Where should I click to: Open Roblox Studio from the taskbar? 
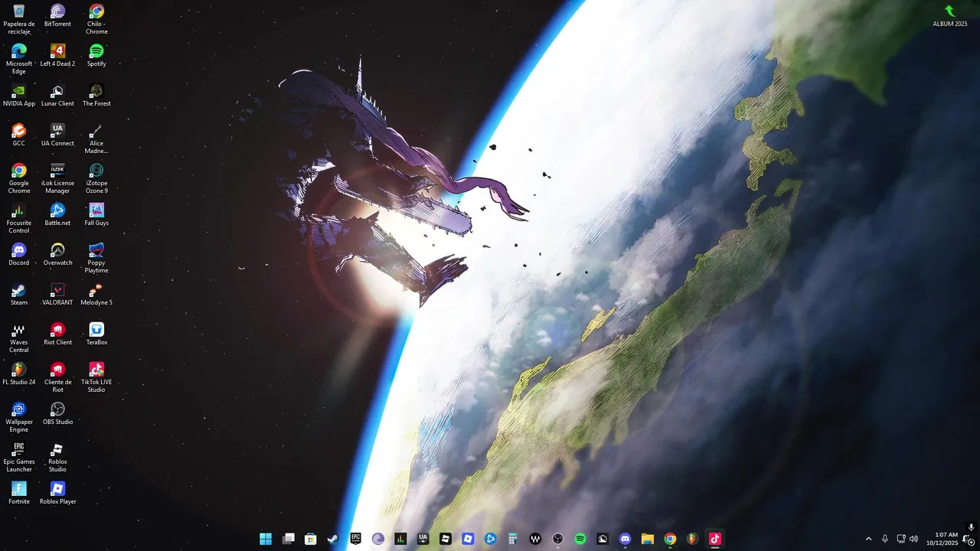(445, 539)
